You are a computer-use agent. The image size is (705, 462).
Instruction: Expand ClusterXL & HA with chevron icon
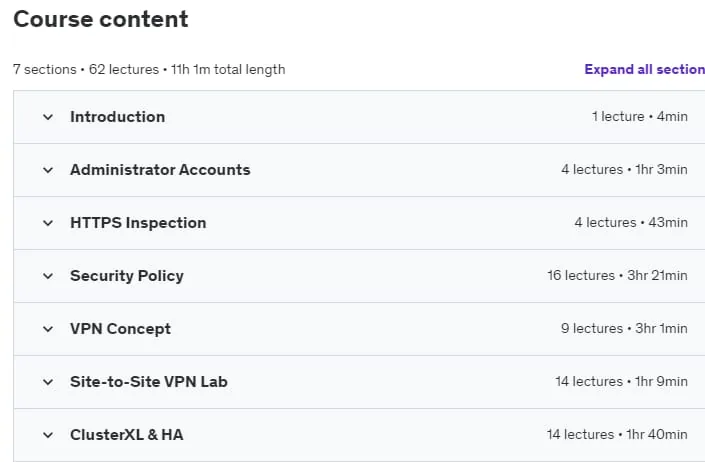tap(48, 435)
